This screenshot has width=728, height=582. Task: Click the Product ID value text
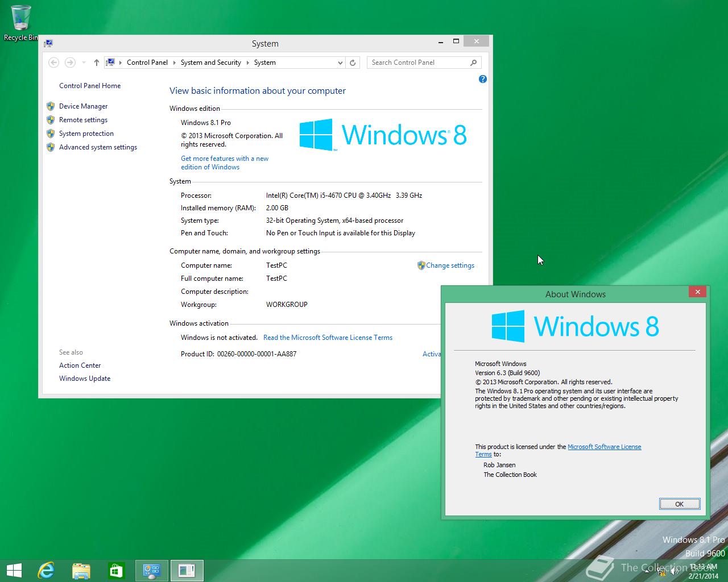click(257, 354)
